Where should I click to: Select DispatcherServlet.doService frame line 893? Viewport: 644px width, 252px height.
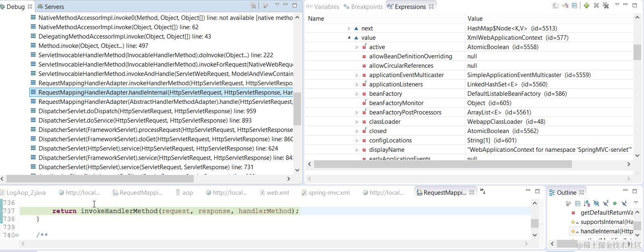tap(145, 121)
